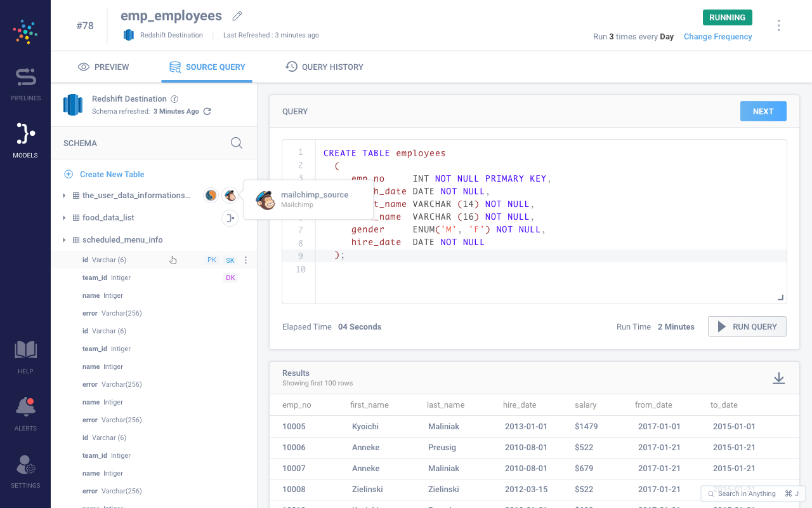812x508 pixels.
Task: Click the SK badge on id column
Action: tap(230, 260)
